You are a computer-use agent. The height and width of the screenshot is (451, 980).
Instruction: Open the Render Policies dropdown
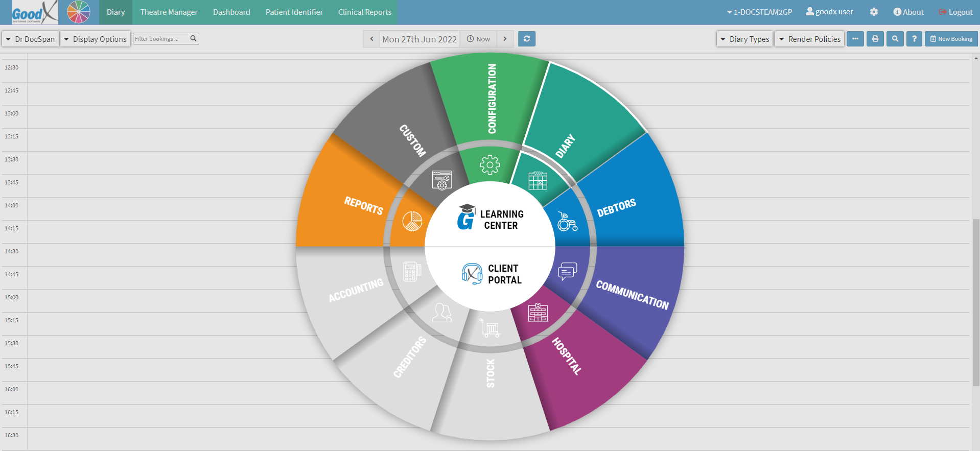[809, 39]
